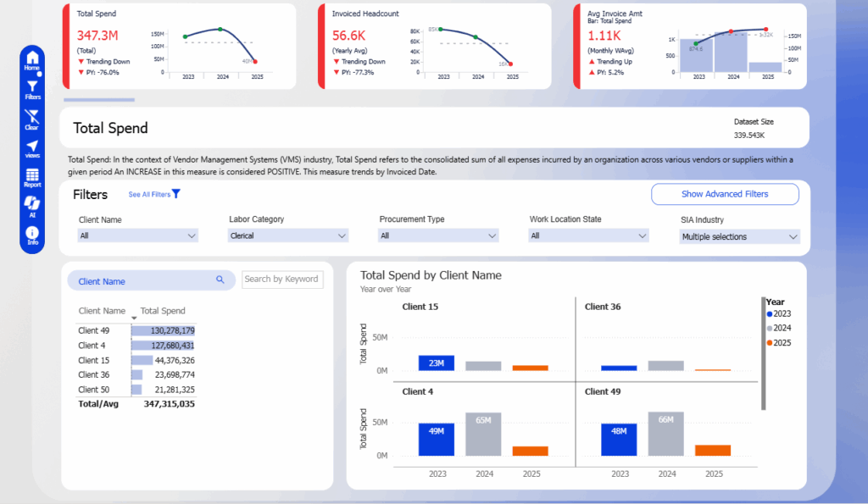Screen dimensions: 868x504
Task: Open the Views sidebar icon
Action: [32, 148]
